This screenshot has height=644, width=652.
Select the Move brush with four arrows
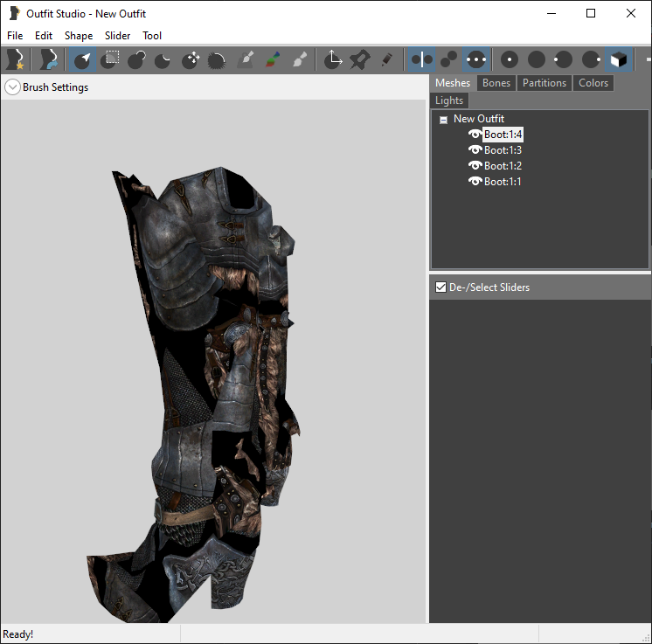pyautogui.click(x=190, y=59)
